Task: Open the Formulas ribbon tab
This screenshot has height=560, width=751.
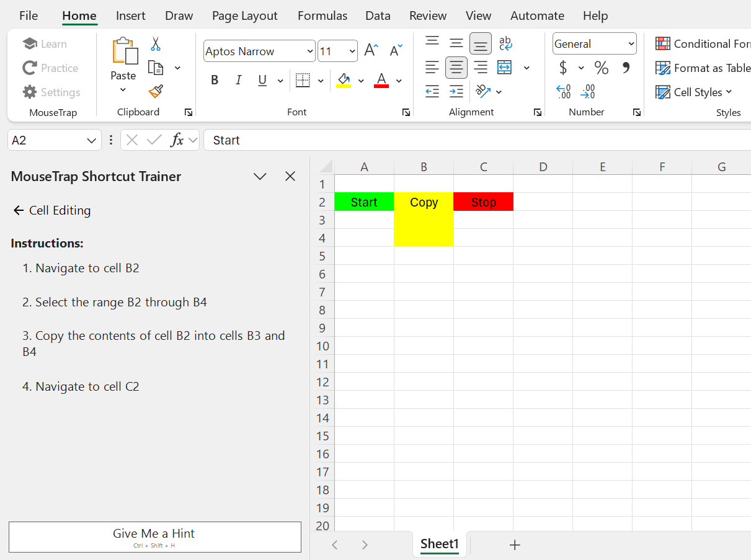Action: coord(322,16)
